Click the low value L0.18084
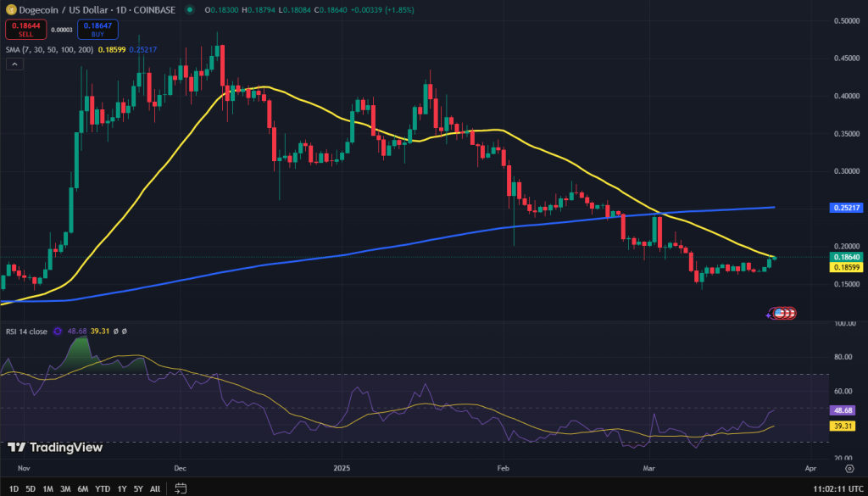 click(296, 10)
